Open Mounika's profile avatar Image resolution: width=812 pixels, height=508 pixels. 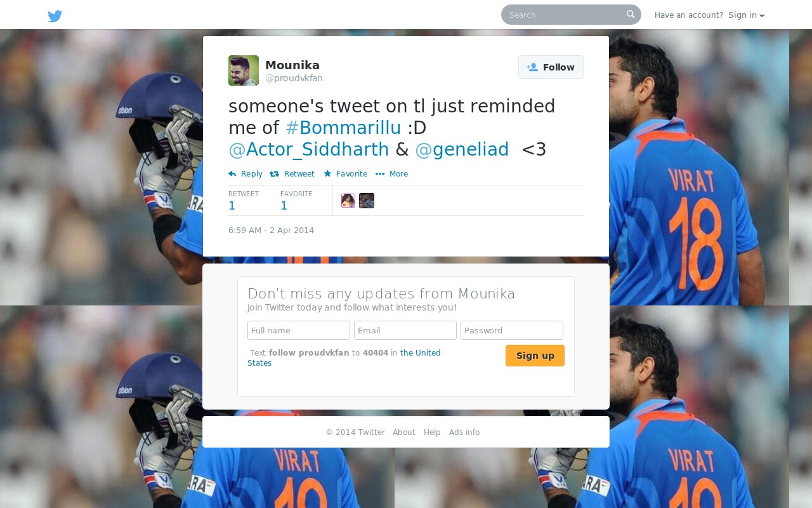click(244, 70)
